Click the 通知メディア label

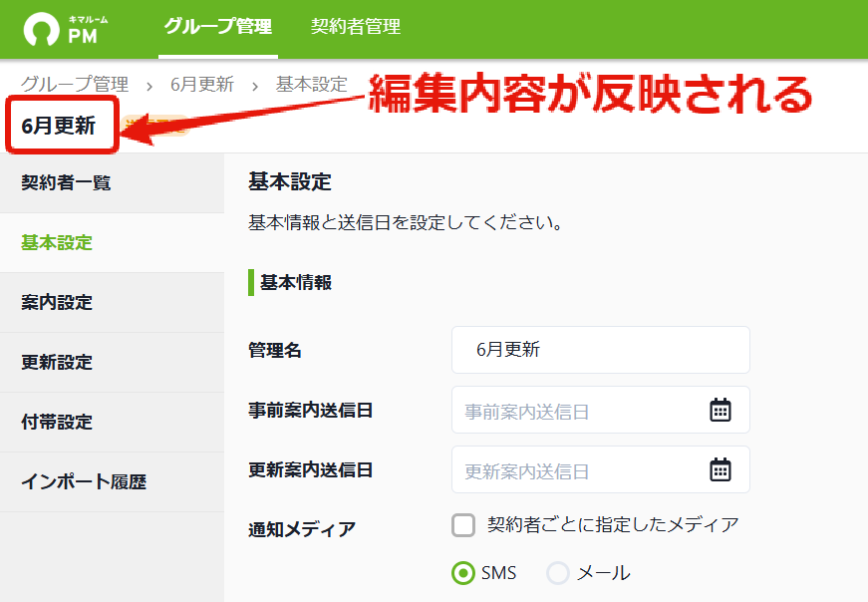(x=302, y=529)
